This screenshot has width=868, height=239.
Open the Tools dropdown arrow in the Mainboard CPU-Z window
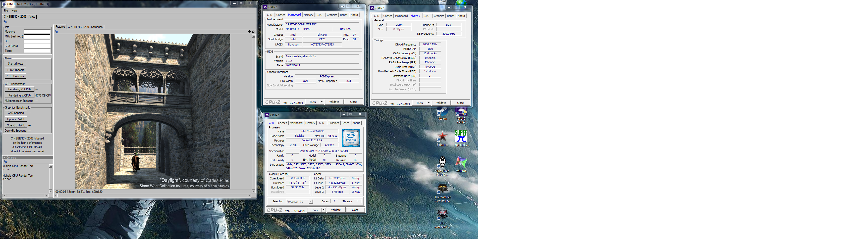tap(322, 102)
